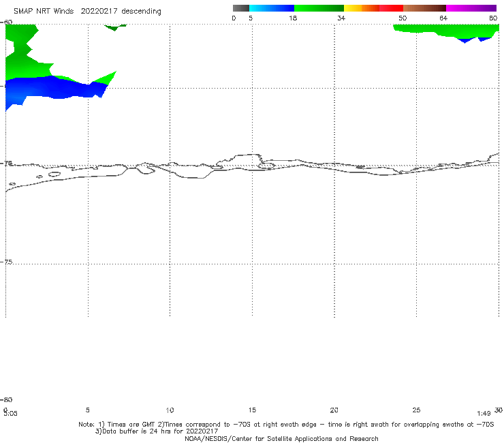Click the longitude axis label '20'

pos(334,410)
